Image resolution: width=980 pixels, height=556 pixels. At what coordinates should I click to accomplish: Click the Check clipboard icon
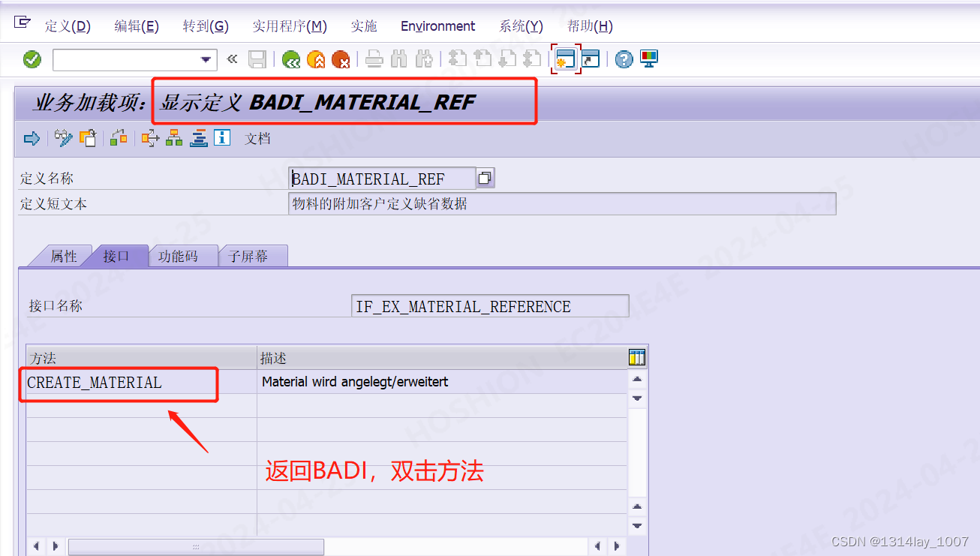point(88,138)
